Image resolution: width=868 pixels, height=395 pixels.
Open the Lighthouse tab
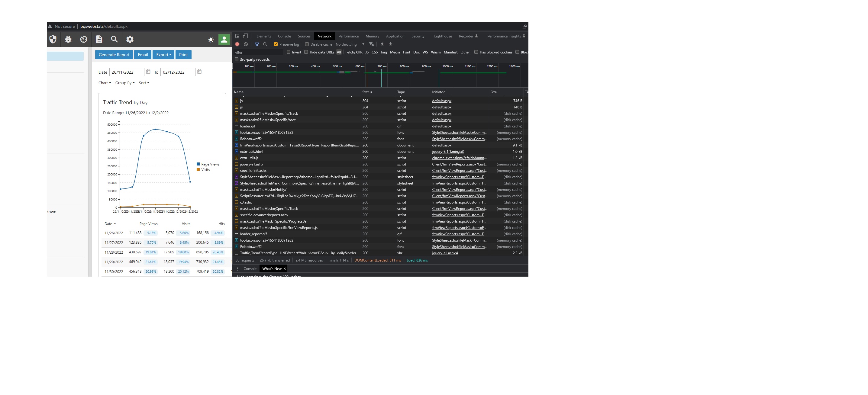[443, 36]
